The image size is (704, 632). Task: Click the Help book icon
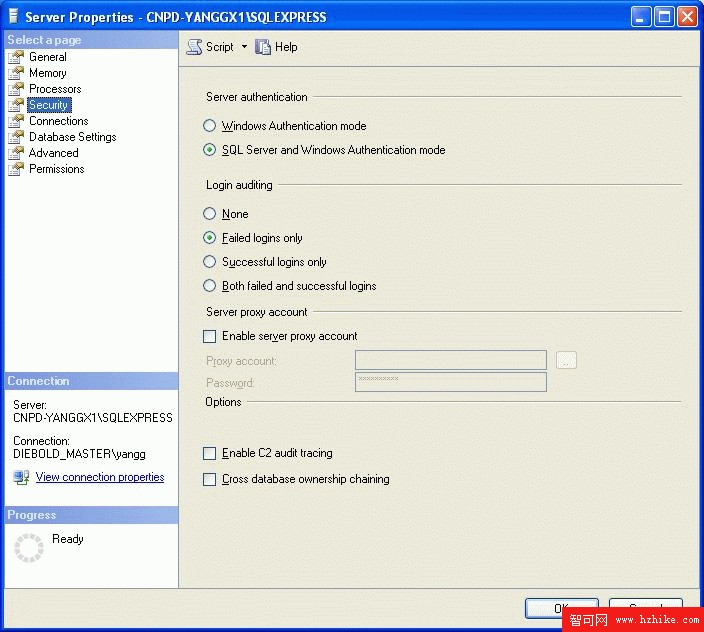tap(263, 47)
